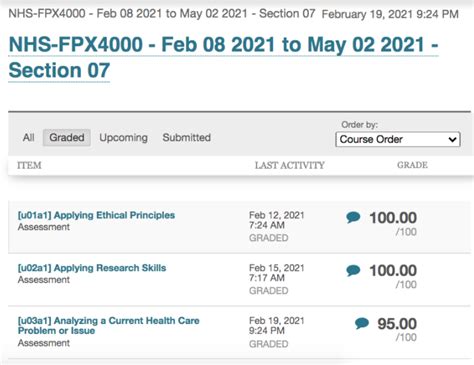The image size is (474, 365).
Task: Show the Upcoming items tab
Action: click(123, 137)
